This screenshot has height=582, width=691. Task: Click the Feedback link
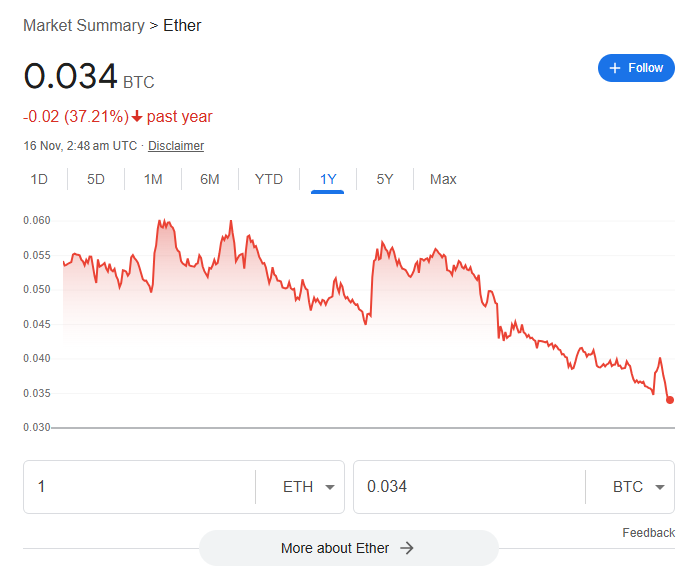(x=648, y=533)
